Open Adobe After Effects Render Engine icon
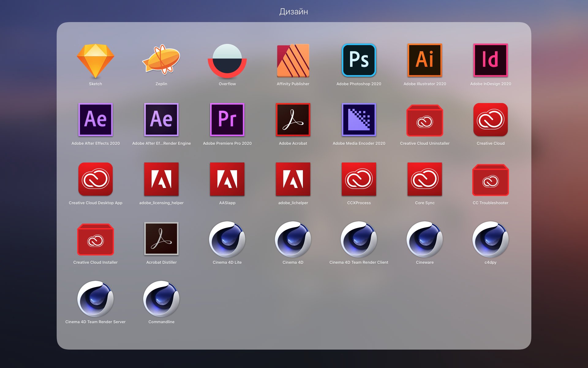The image size is (588, 368). [x=161, y=120]
